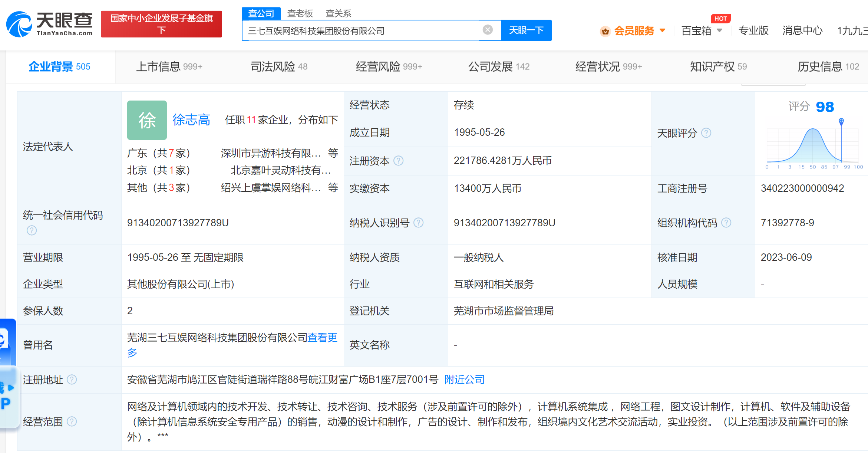868x453 pixels.
Task: Open help icon next to 纳税人识别号
Action: click(x=419, y=223)
